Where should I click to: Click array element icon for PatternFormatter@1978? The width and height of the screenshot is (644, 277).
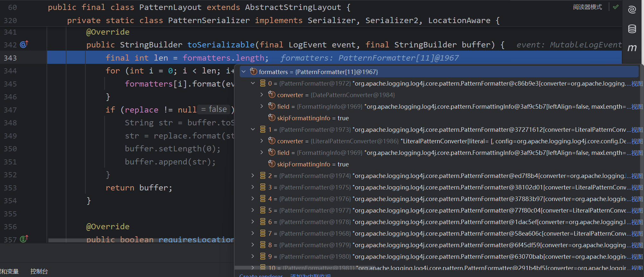tap(263, 222)
